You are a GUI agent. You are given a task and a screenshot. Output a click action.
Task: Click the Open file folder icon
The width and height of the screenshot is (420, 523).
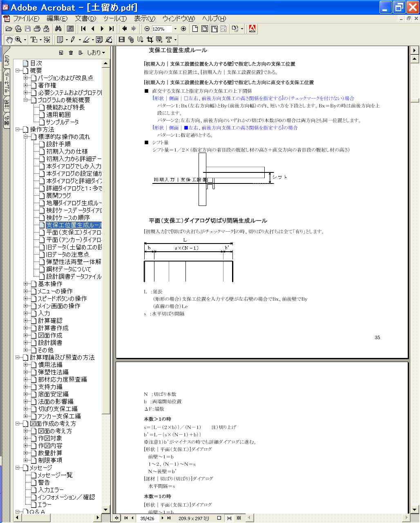[9, 29]
